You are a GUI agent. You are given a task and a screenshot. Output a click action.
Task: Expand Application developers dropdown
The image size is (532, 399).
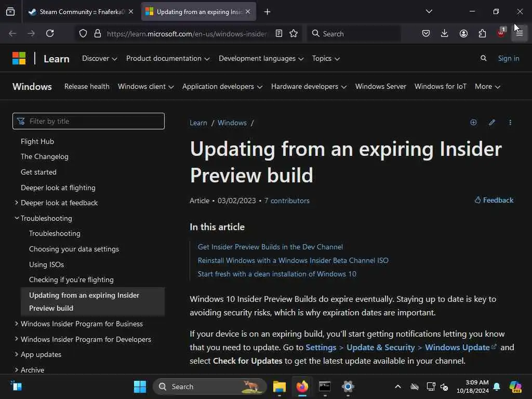pos(222,87)
